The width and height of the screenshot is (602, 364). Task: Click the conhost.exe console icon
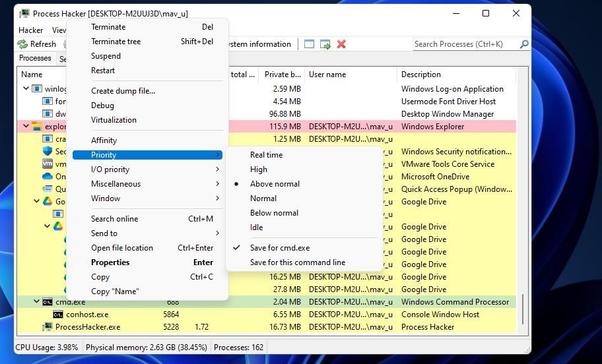pos(58,315)
